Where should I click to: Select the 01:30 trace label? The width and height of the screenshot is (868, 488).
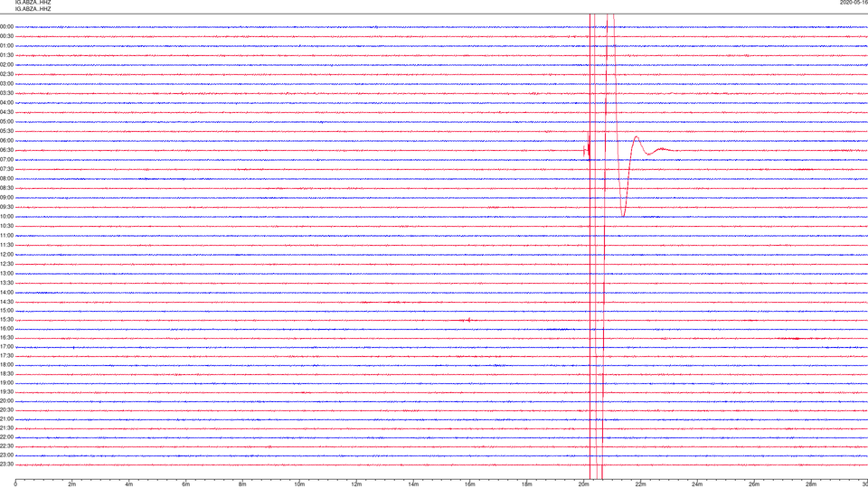click(6, 55)
